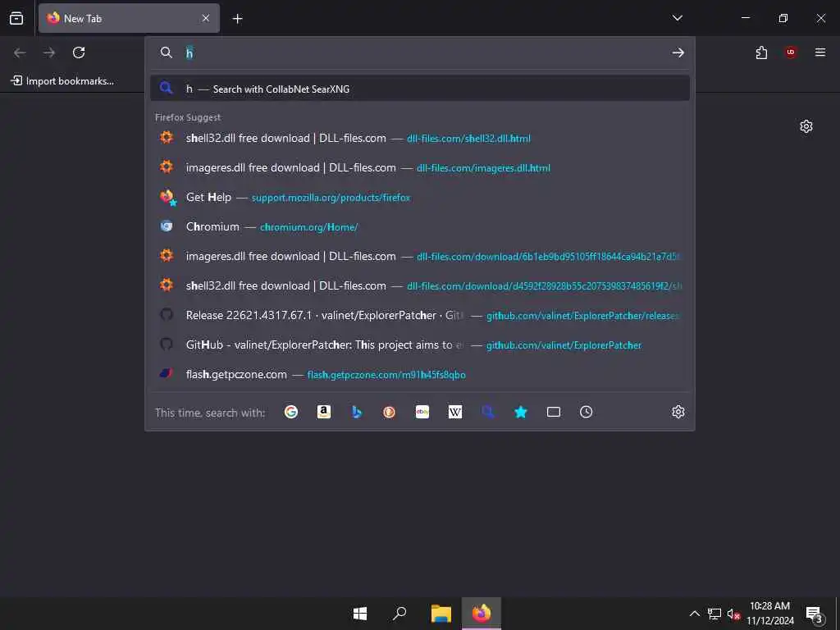Close the New Tab tab

coord(206,18)
